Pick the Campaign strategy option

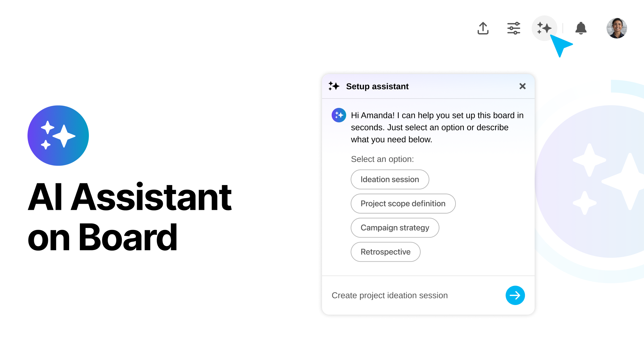(x=395, y=228)
